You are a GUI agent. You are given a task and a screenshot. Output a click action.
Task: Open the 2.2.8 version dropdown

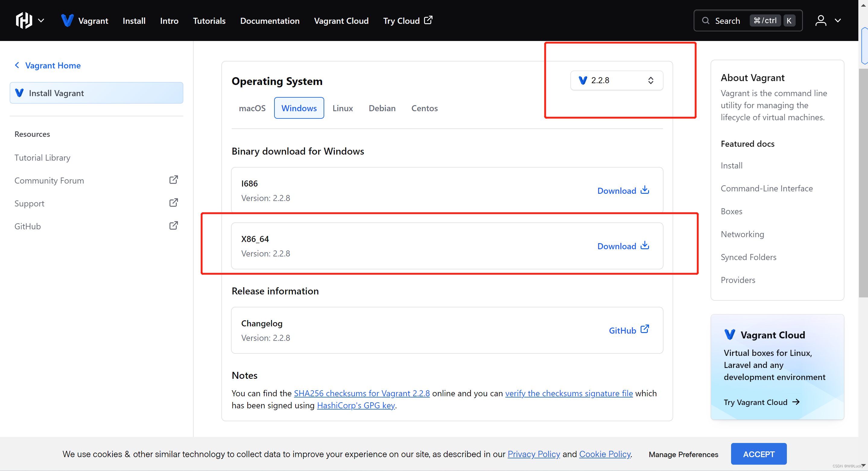coord(616,80)
